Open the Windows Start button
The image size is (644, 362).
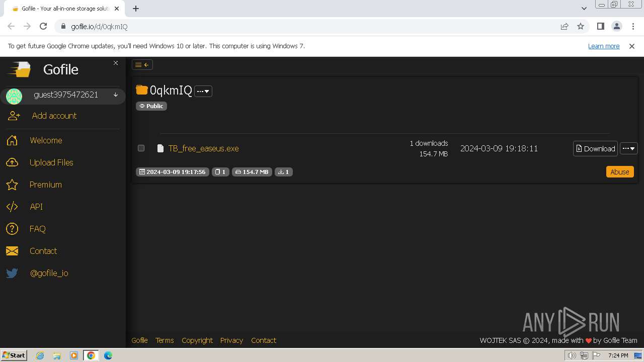[14, 355]
